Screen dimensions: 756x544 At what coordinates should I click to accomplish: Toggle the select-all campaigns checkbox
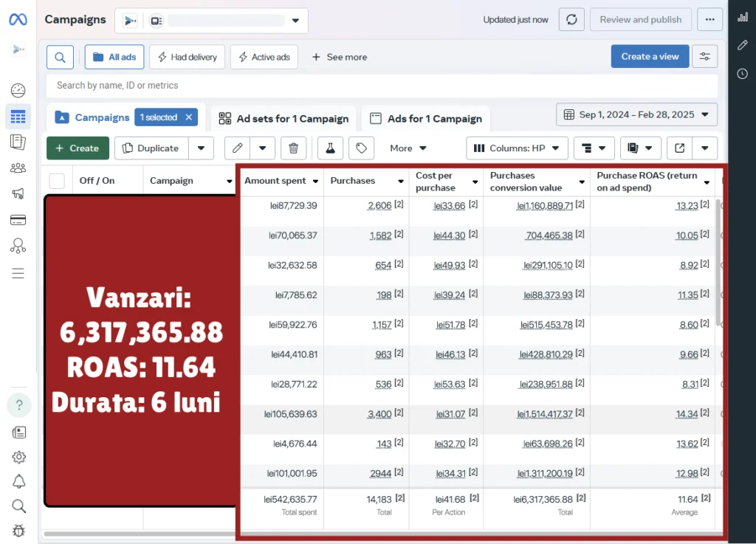point(57,181)
